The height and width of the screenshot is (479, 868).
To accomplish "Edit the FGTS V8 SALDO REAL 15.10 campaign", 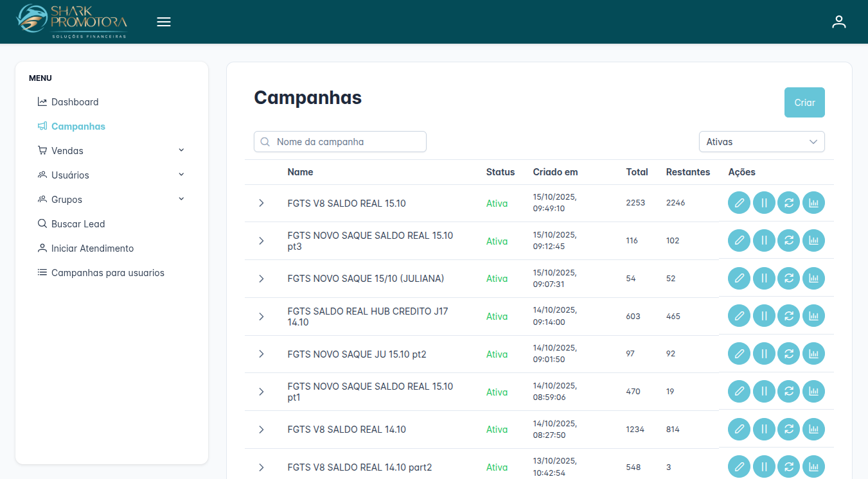I will pos(739,203).
